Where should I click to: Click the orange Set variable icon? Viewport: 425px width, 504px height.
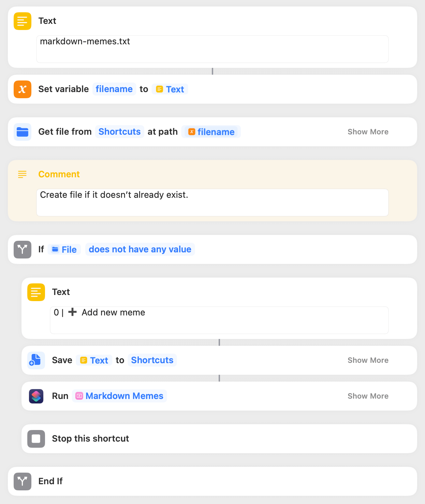(23, 89)
